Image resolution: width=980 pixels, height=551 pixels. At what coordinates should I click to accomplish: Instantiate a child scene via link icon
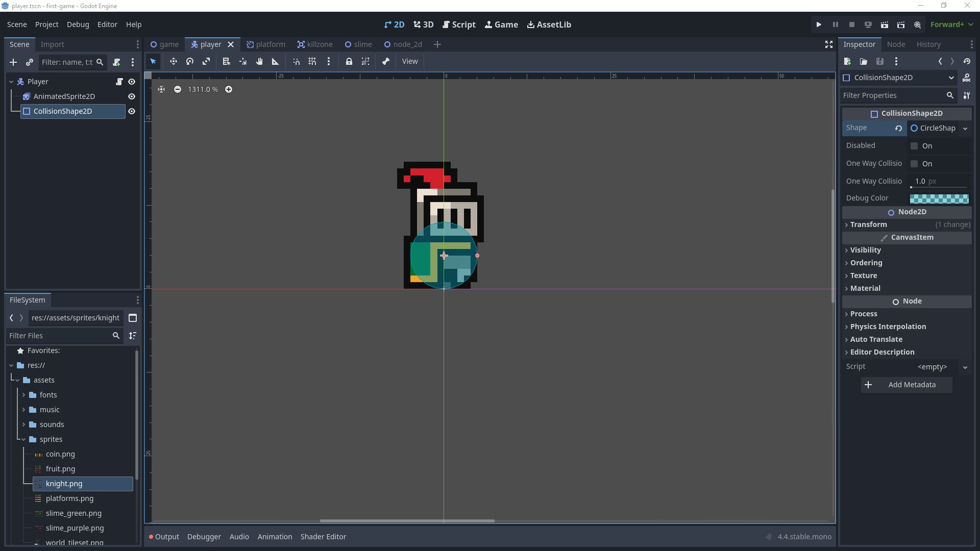click(x=30, y=62)
